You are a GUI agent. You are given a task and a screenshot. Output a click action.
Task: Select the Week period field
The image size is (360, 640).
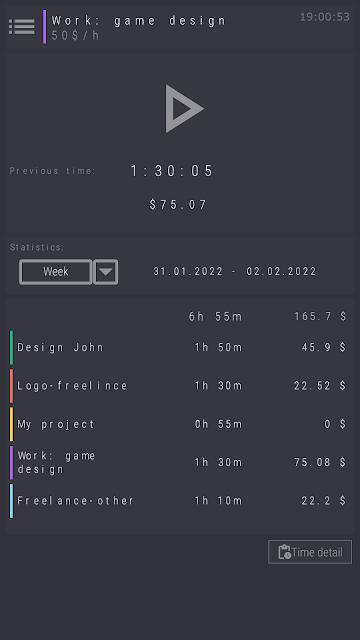coord(56,272)
